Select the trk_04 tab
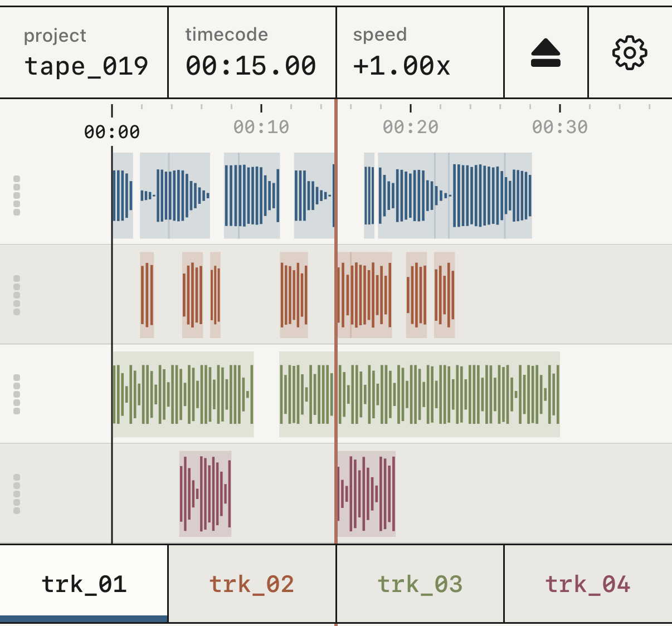 coord(588,584)
